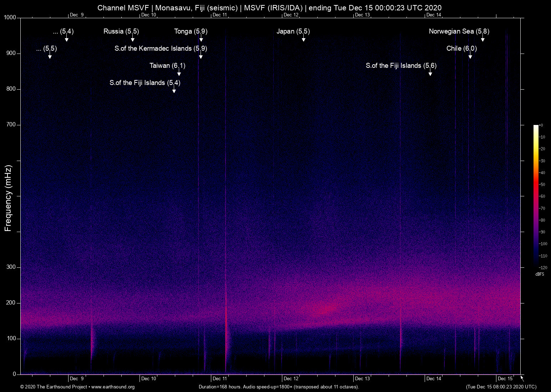The height and width of the screenshot is (392, 551).
Task: Click the Norwegian Sea (5.8) text label
Action: 459,31
